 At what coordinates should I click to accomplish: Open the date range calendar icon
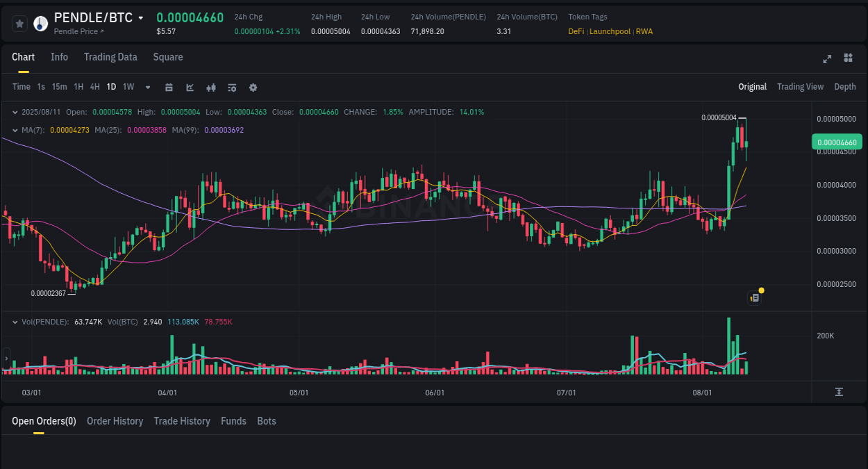coord(169,87)
